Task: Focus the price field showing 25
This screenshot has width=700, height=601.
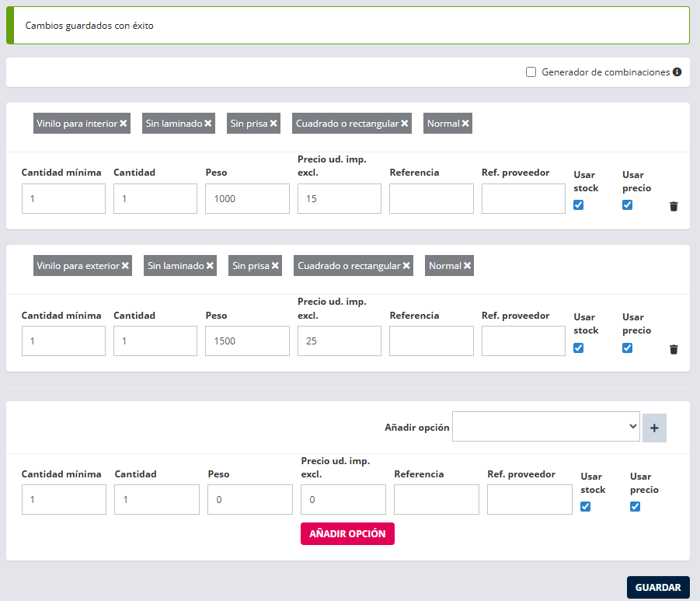Action: pyautogui.click(x=339, y=341)
